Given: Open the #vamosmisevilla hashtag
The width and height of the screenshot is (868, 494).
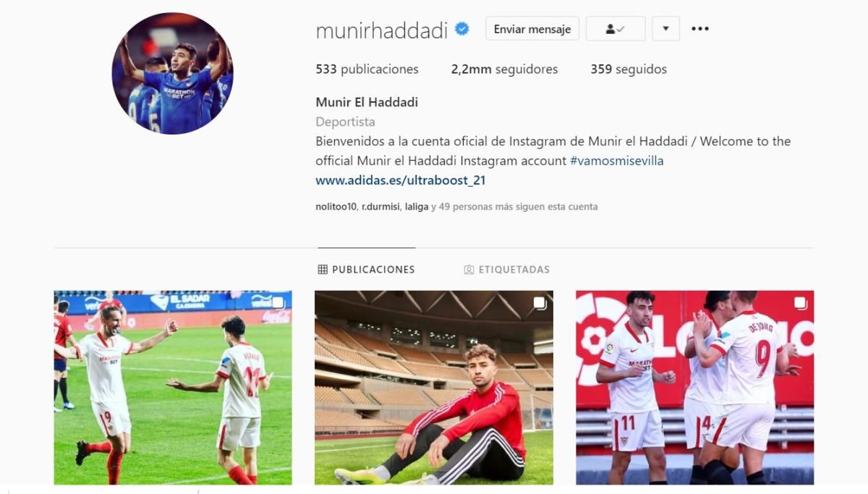Looking at the screenshot, I should [x=616, y=161].
